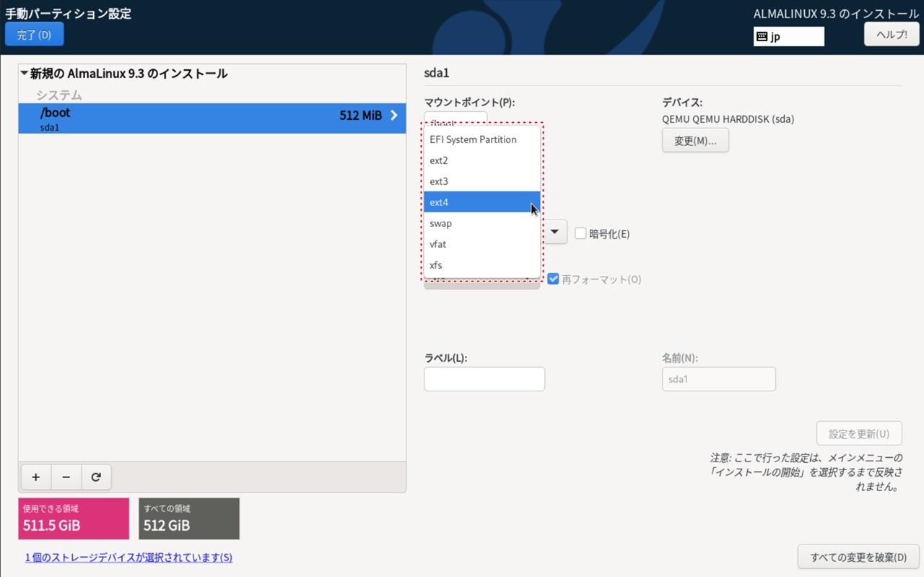Enable the 暗号化(E) encryption checkbox

point(580,234)
